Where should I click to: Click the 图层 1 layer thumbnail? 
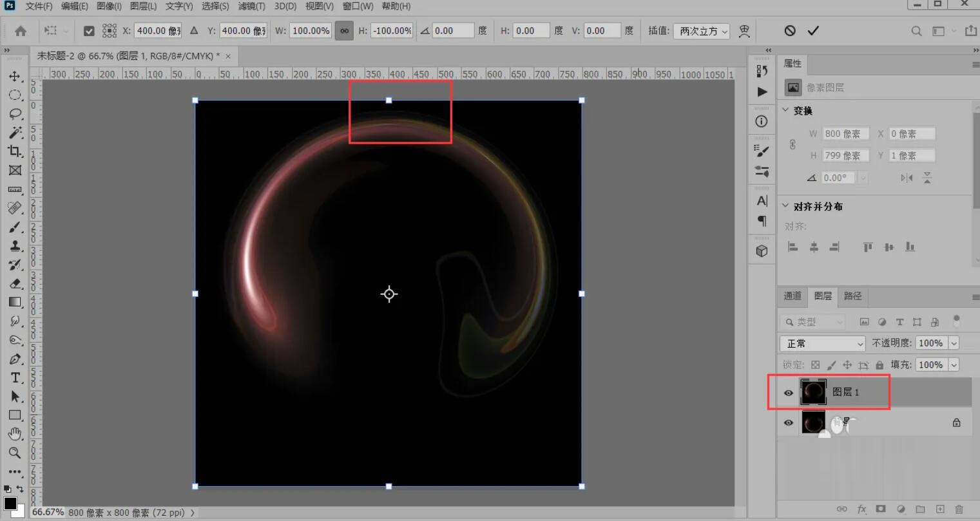813,392
